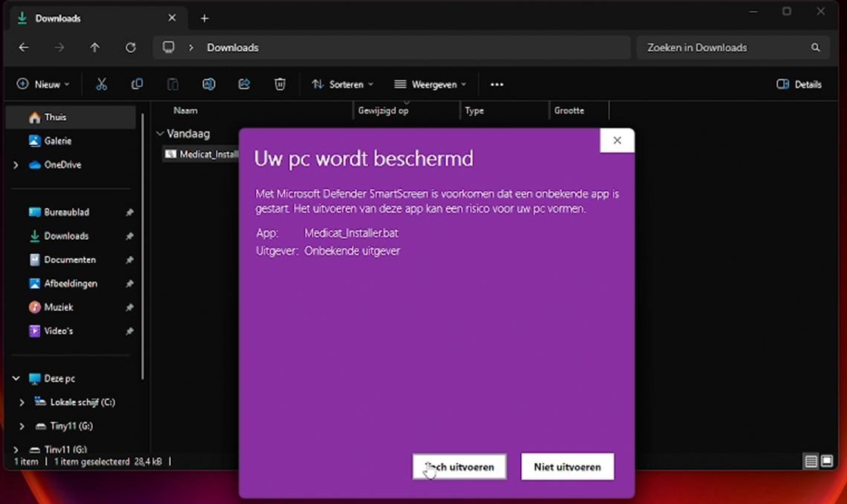Open a new tab with plus button
847x504 pixels.
(x=205, y=19)
